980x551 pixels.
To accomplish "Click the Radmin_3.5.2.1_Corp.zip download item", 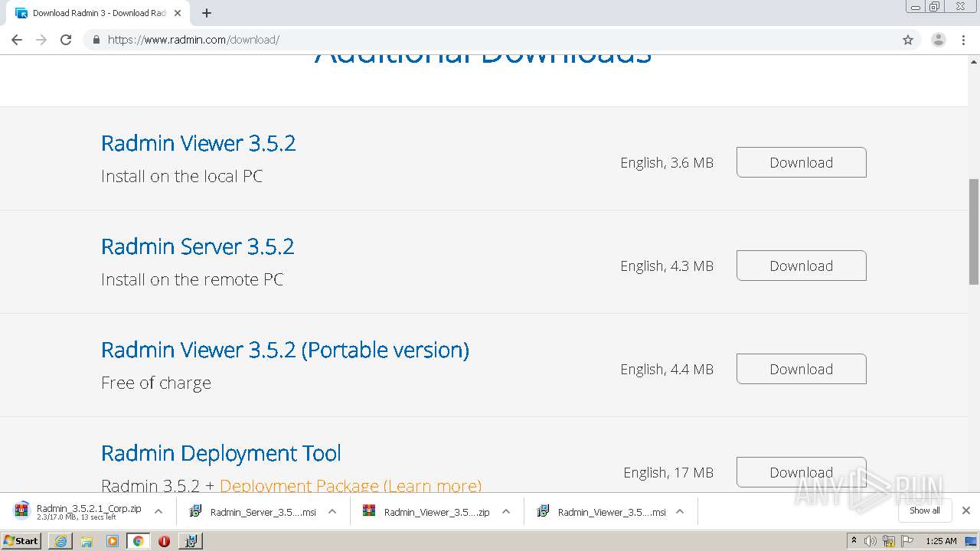I will tap(78, 511).
